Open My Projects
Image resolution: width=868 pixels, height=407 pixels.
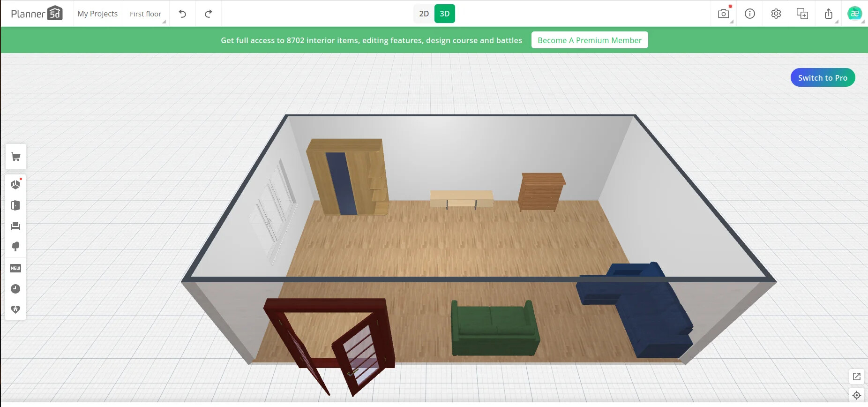point(97,14)
